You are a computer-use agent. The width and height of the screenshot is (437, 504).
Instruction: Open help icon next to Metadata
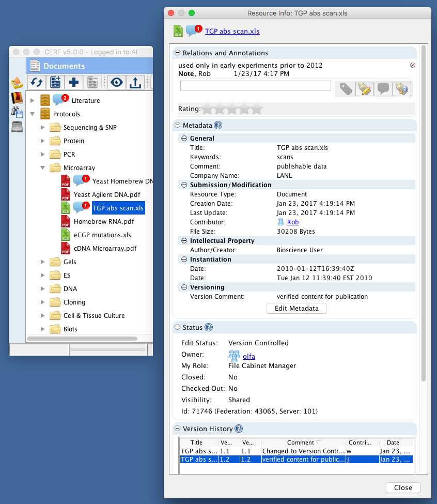click(x=218, y=125)
